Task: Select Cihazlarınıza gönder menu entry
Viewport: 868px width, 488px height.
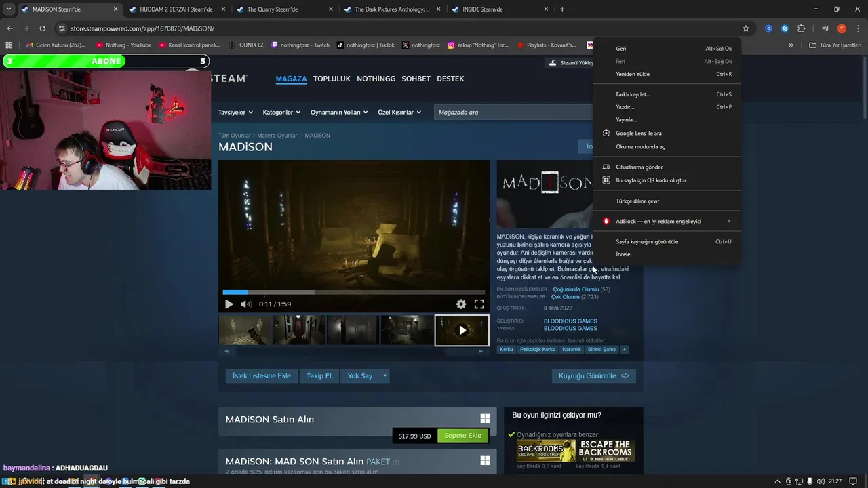Action: click(667, 167)
